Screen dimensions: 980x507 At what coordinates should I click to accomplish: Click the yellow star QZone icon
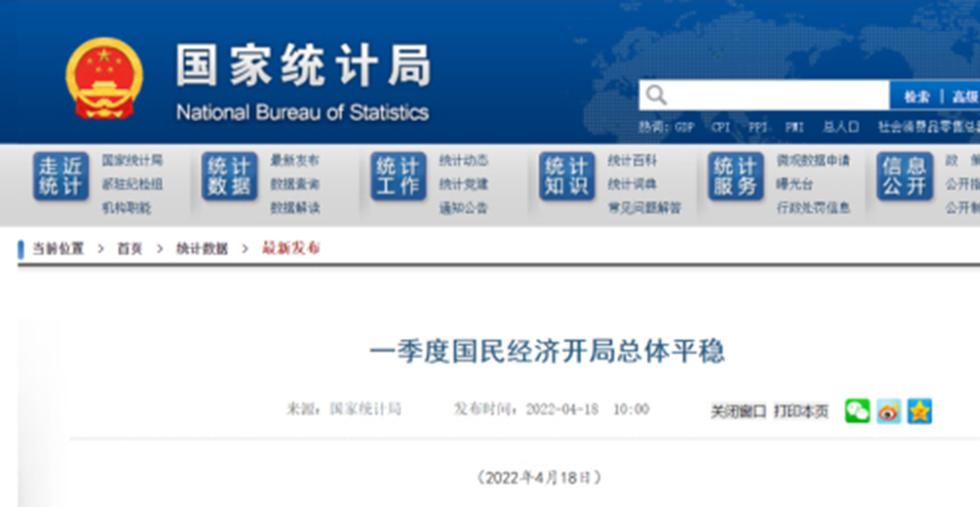[x=919, y=411]
